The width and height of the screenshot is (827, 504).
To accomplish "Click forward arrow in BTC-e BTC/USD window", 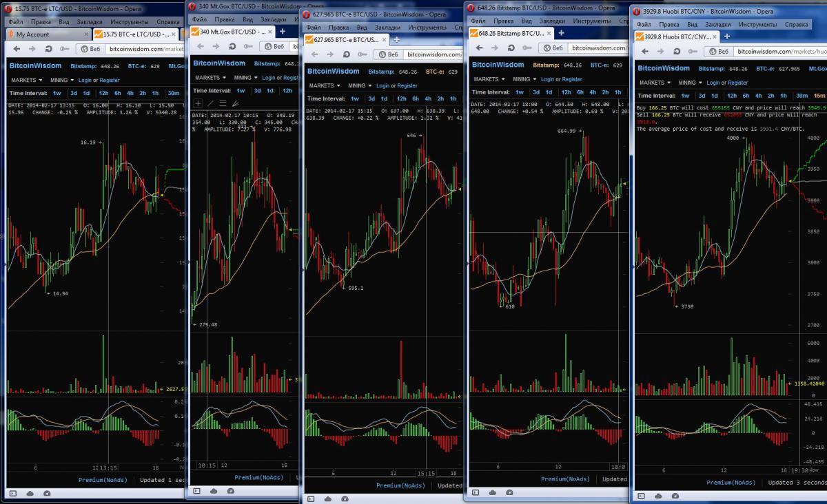I will [x=329, y=54].
